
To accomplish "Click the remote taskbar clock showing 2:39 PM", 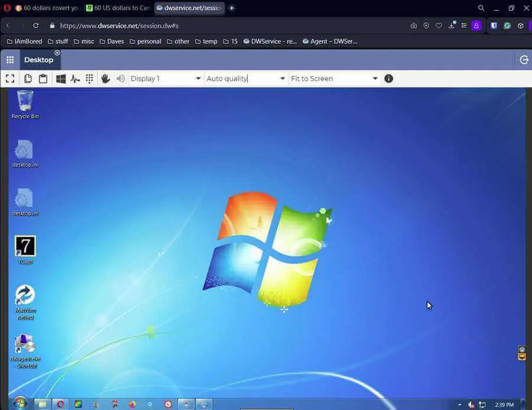I will [x=504, y=405].
